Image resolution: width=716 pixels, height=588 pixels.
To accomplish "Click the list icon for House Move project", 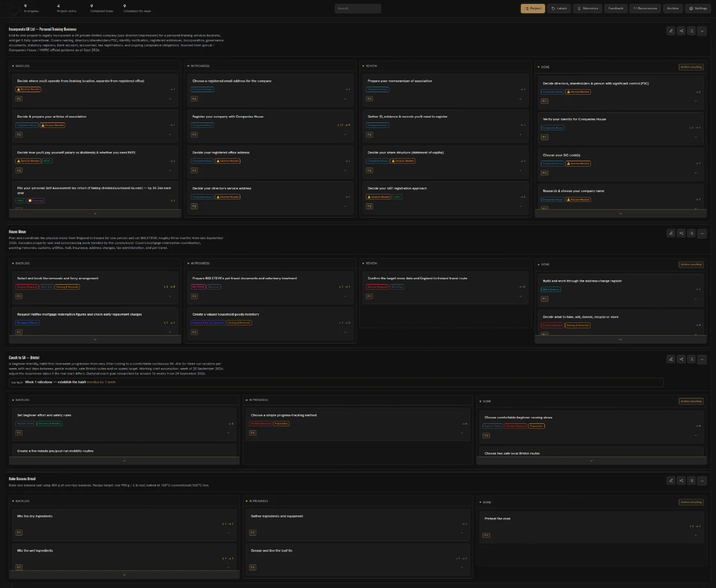I will [691, 233].
